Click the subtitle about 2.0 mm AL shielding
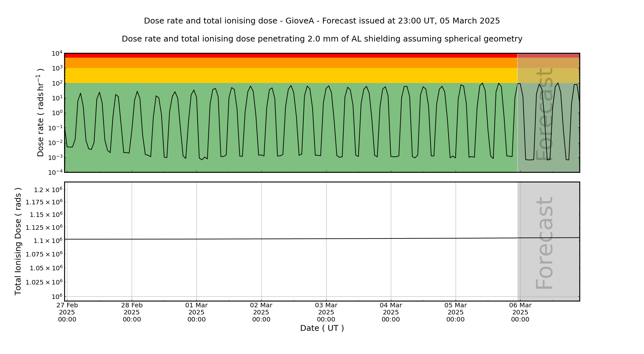 pos(322,39)
